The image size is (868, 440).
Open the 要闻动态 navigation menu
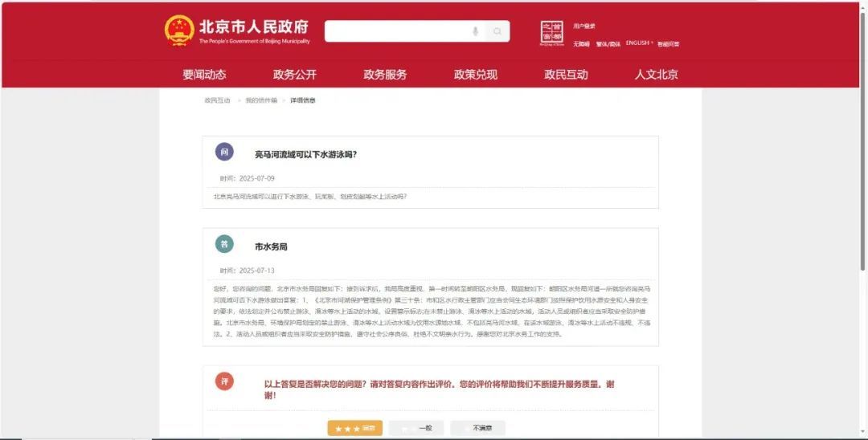tap(204, 75)
